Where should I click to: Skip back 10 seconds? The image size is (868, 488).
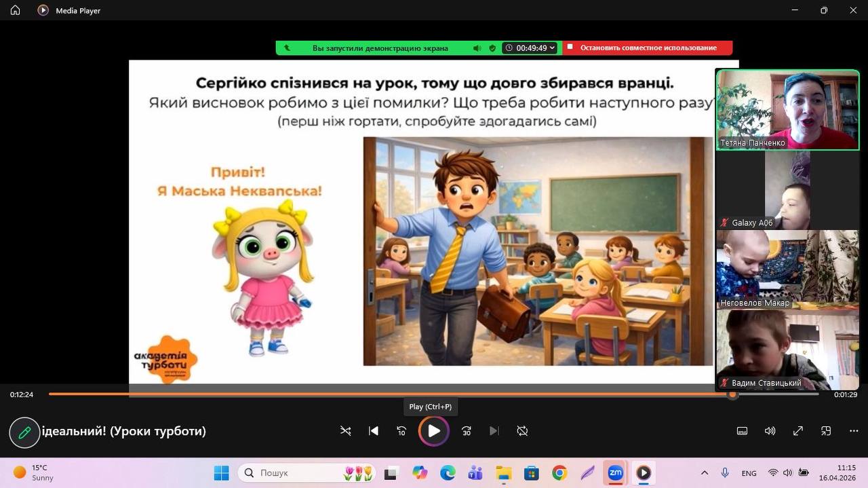click(x=401, y=431)
